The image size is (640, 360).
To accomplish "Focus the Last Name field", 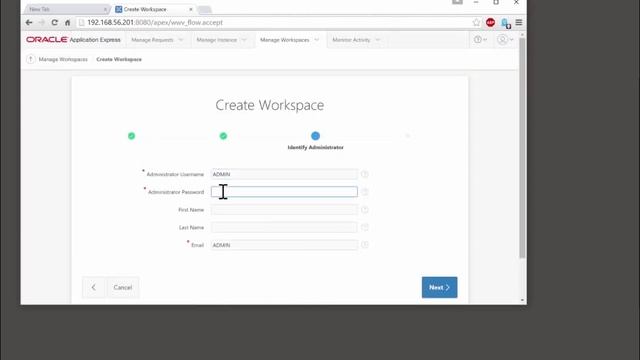I will pyautogui.click(x=284, y=227).
